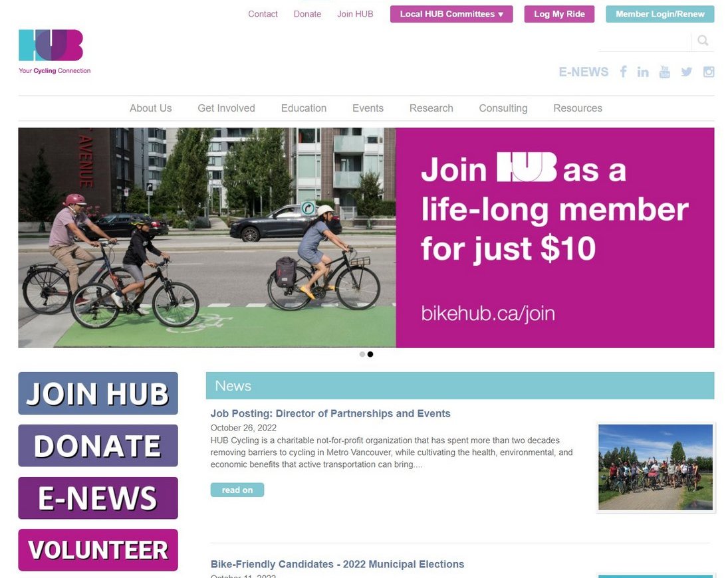Screen dimensions: 728x578
Task: Focus the search input field
Action: [x=644, y=41]
